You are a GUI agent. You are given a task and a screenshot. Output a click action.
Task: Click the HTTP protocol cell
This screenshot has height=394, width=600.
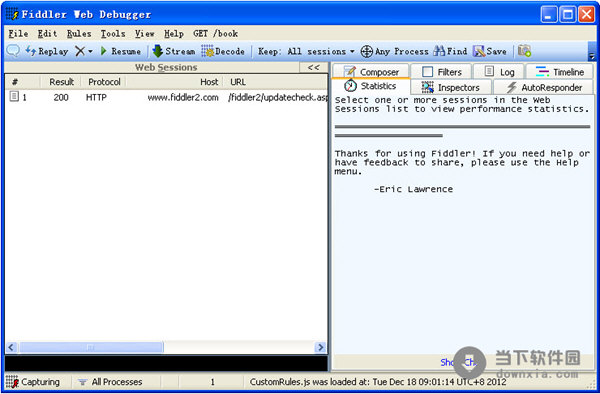[96, 98]
